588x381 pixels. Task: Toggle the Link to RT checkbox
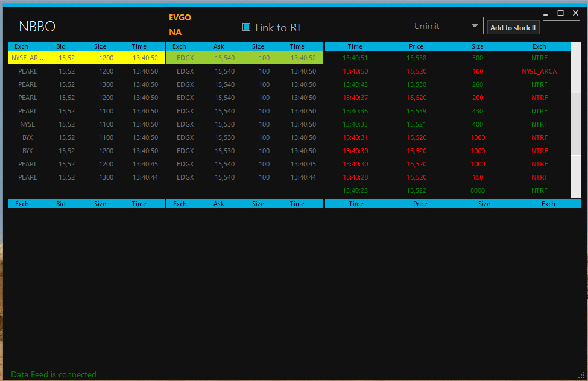tap(246, 27)
